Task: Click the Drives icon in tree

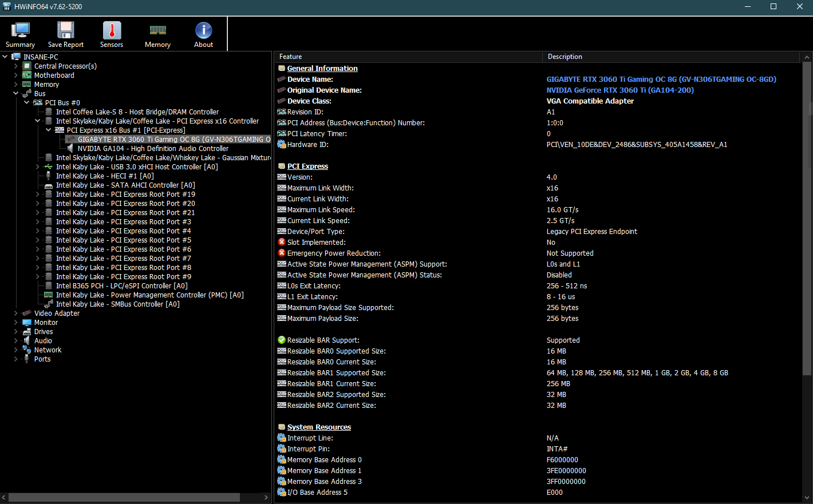Action: click(x=27, y=331)
